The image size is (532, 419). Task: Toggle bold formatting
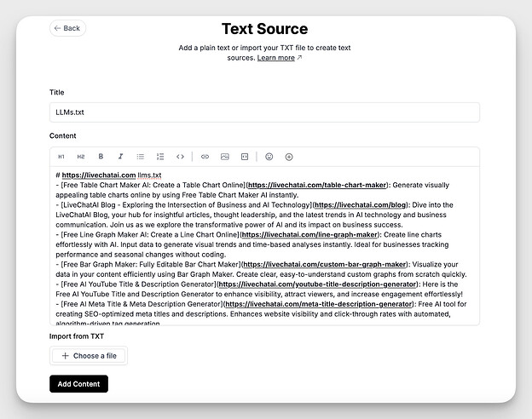101,157
